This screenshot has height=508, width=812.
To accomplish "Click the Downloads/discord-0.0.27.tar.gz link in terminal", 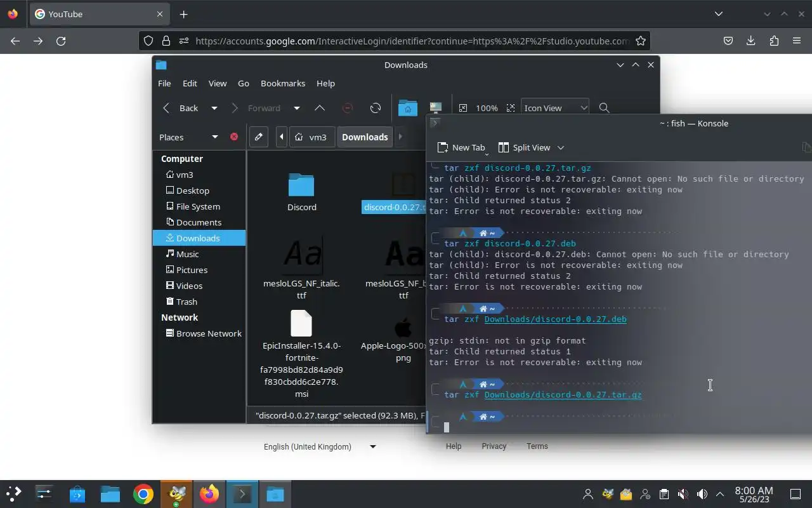I will pos(563,394).
